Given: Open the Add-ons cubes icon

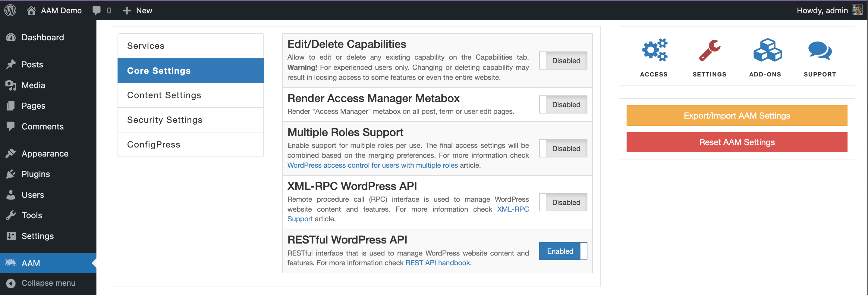Looking at the screenshot, I should 767,50.
